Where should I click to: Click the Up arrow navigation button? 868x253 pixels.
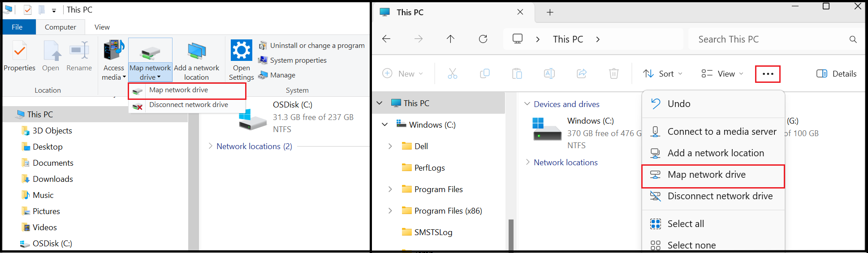pyautogui.click(x=450, y=39)
